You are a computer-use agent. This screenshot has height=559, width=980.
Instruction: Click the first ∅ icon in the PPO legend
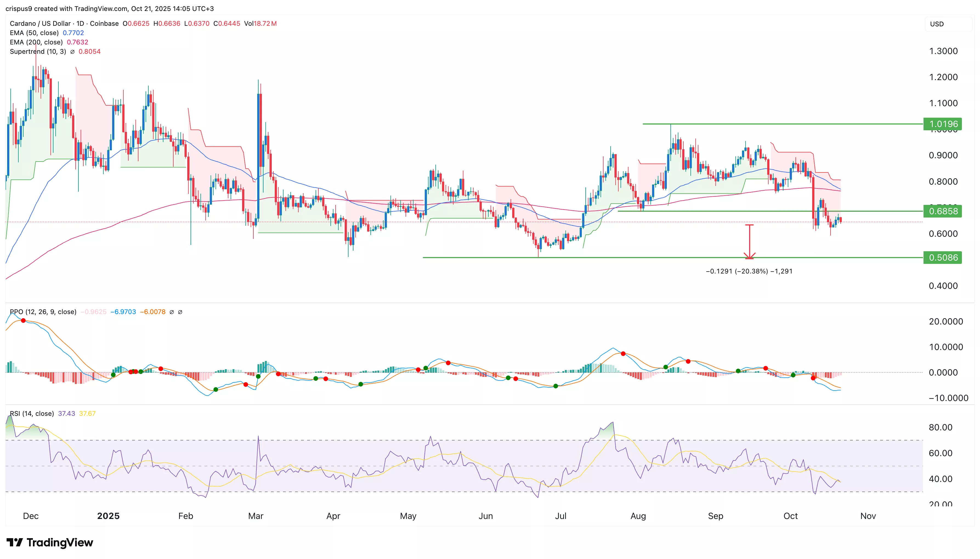(172, 312)
